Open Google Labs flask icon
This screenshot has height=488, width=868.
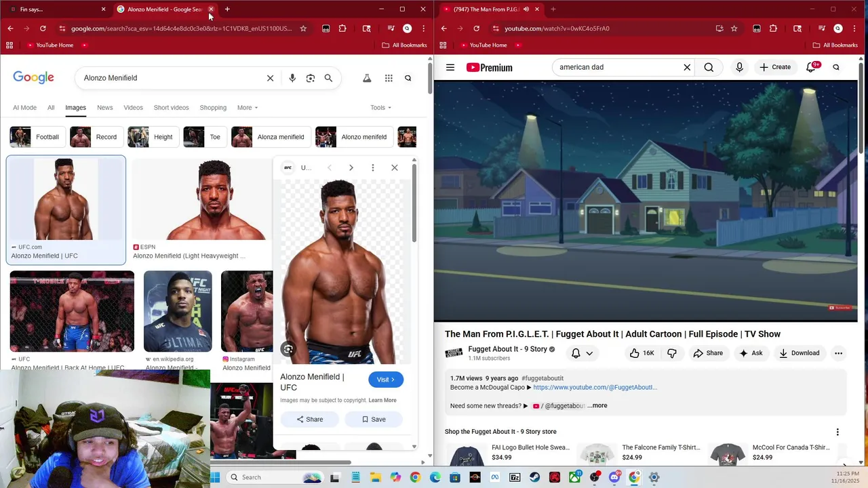(367, 78)
